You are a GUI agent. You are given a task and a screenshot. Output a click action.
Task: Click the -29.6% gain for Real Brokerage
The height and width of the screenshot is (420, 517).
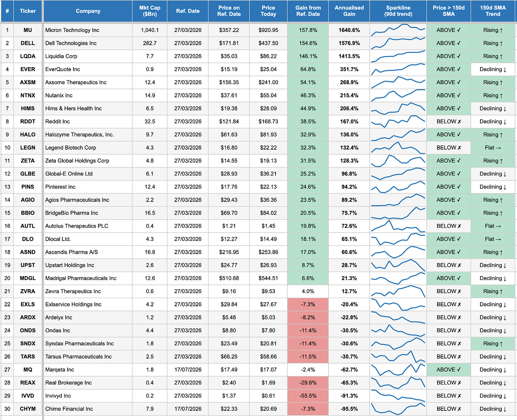[x=308, y=383]
